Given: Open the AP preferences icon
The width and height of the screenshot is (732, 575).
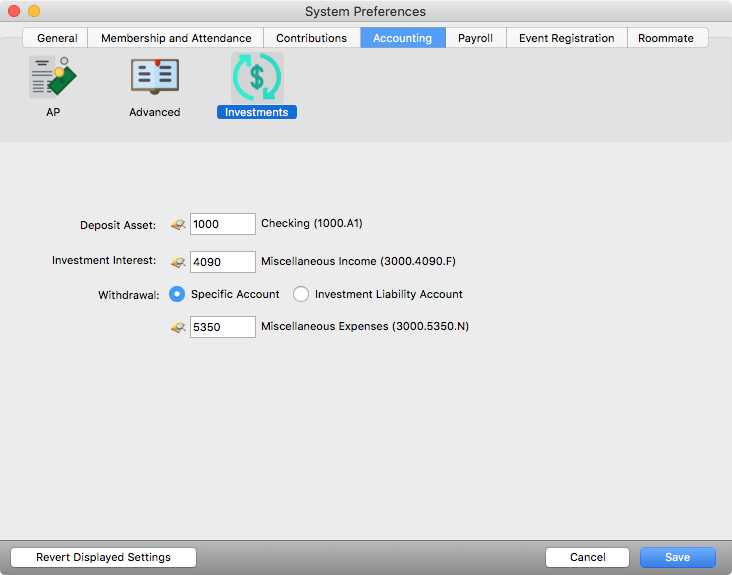Looking at the screenshot, I should pyautogui.click(x=53, y=79).
